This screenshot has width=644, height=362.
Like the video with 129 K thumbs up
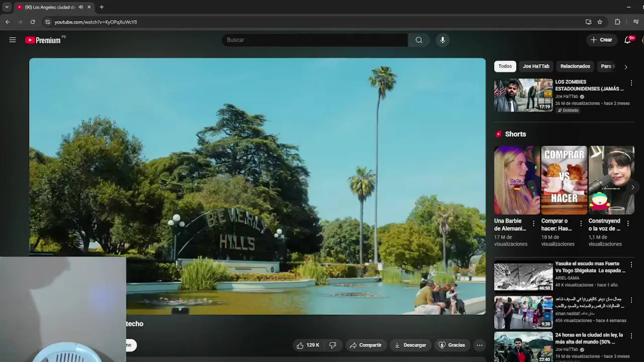pyautogui.click(x=308, y=345)
